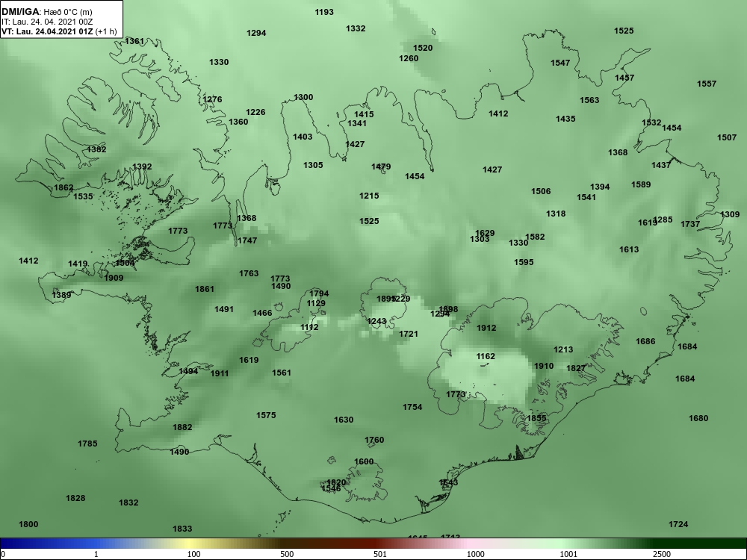Select the 1491 value
Screen dimensions: 747x560
pos(224,309)
